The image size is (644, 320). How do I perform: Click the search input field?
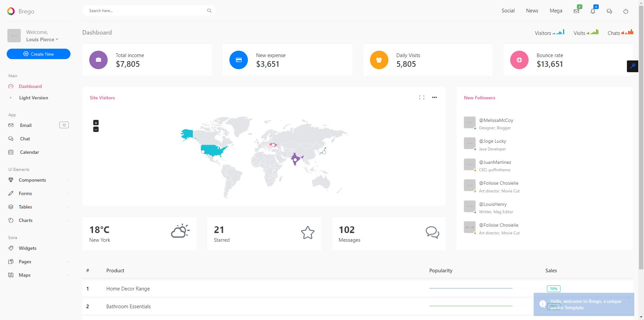(149, 11)
